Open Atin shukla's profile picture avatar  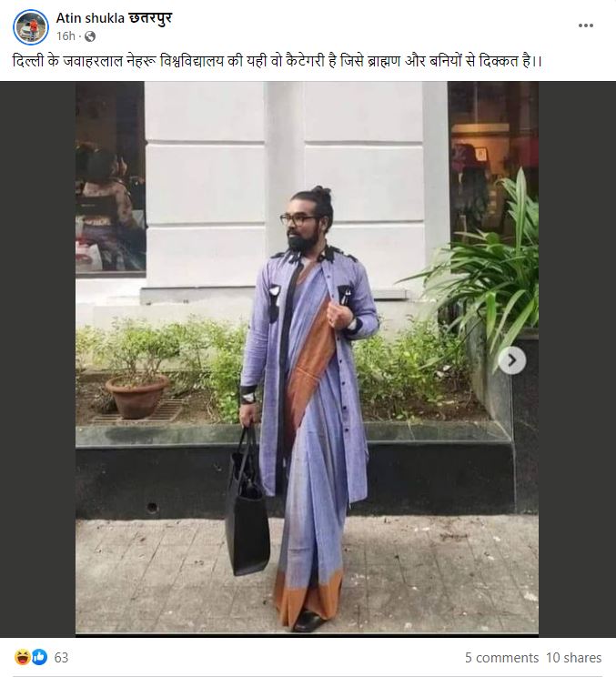pyautogui.click(x=31, y=26)
